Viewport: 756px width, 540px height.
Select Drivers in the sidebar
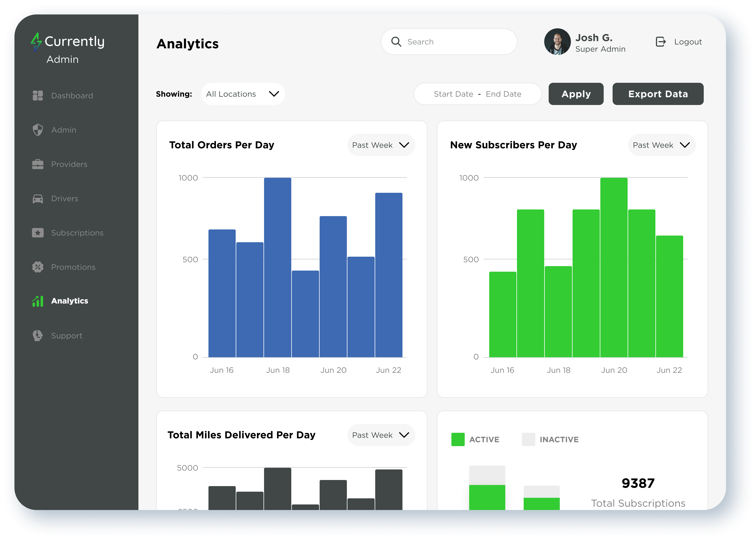coord(64,199)
